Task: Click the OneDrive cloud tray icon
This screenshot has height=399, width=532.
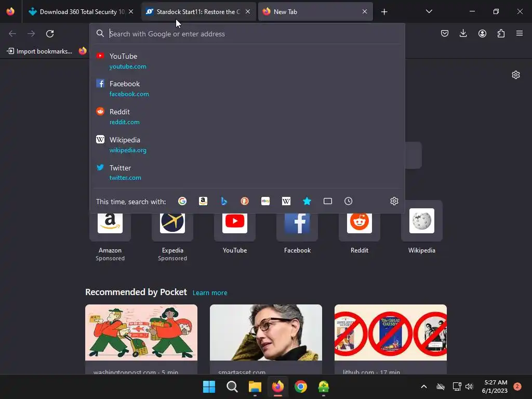Action: point(441,387)
